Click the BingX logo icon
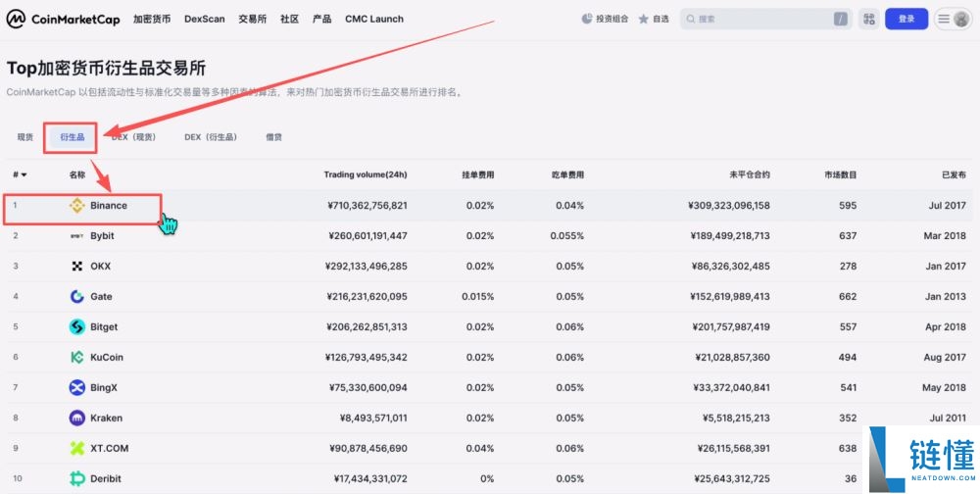The width and height of the screenshot is (980, 494). point(76,388)
